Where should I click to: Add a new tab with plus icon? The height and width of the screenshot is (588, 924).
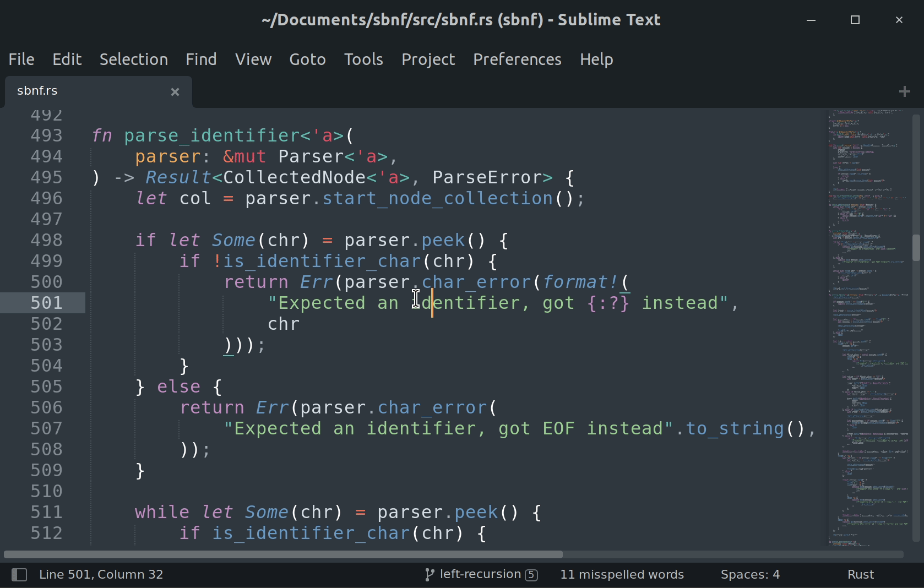pyautogui.click(x=904, y=91)
